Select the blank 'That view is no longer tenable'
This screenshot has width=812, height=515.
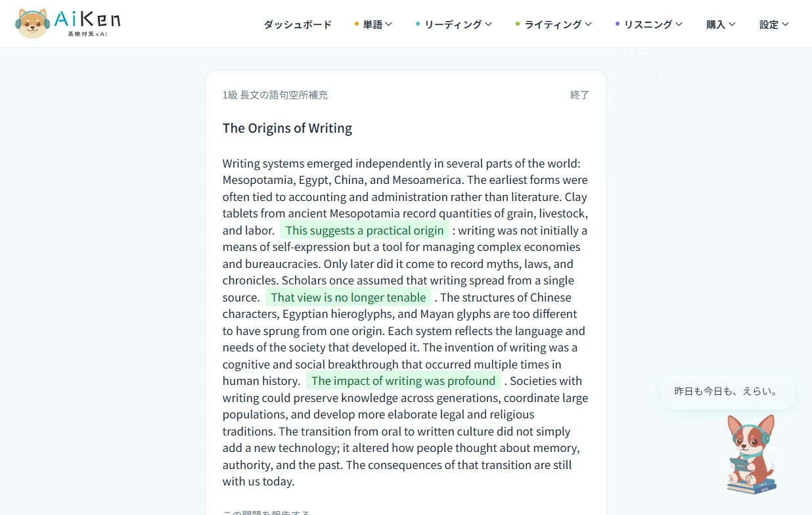(348, 298)
